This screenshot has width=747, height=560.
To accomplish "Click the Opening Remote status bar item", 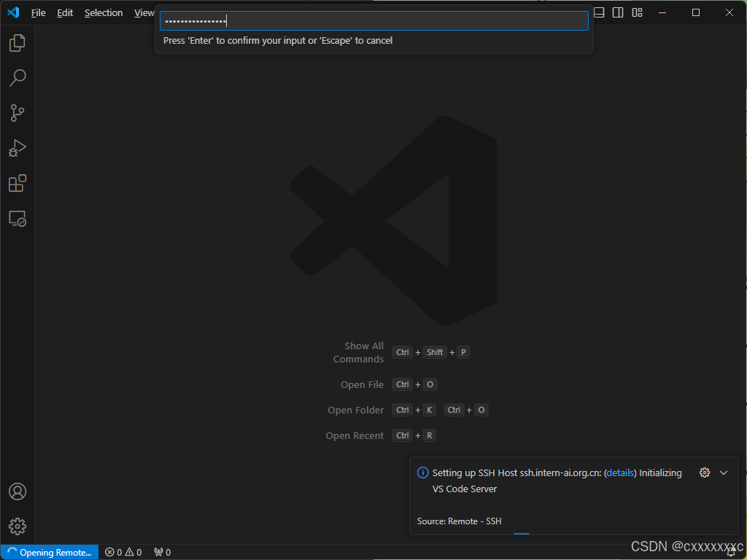I will point(50,553).
